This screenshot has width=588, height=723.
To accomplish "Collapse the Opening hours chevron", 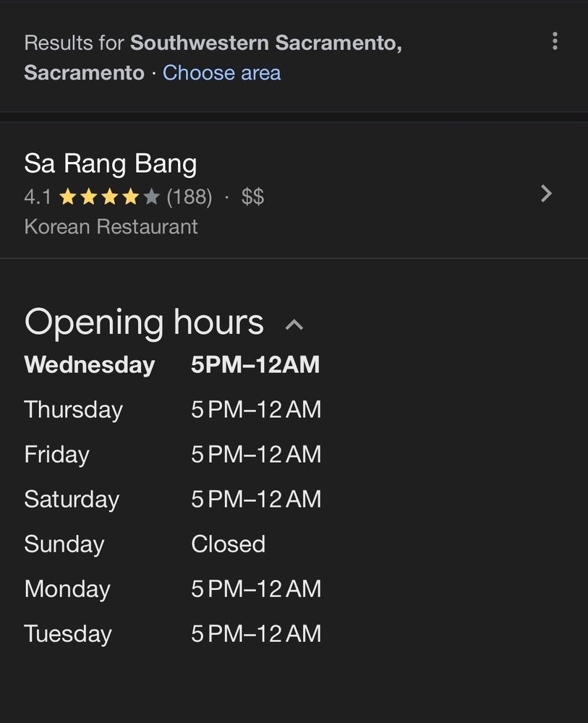I will tap(294, 325).
